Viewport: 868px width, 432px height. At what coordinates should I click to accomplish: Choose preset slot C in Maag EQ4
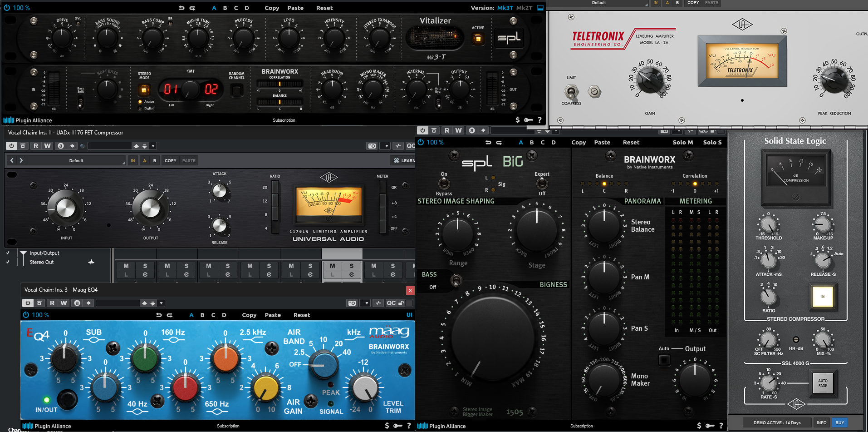pyautogui.click(x=213, y=315)
